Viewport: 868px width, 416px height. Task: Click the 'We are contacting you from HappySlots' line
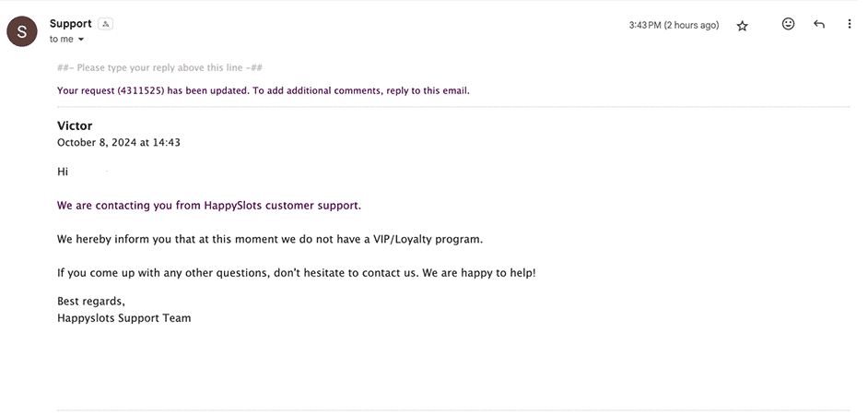pos(208,205)
